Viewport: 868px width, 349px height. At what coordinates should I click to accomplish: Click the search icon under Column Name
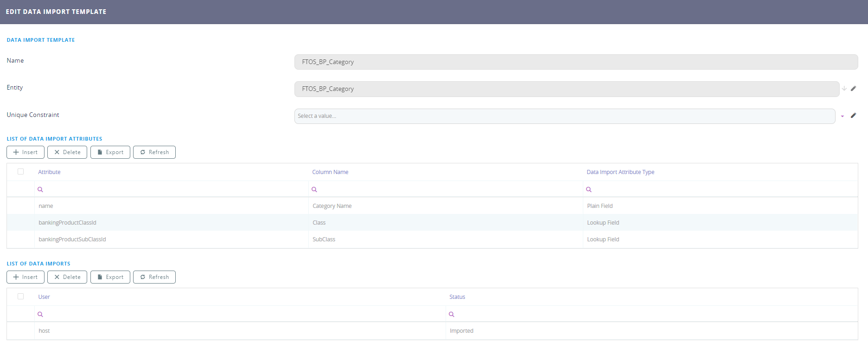[314, 189]
